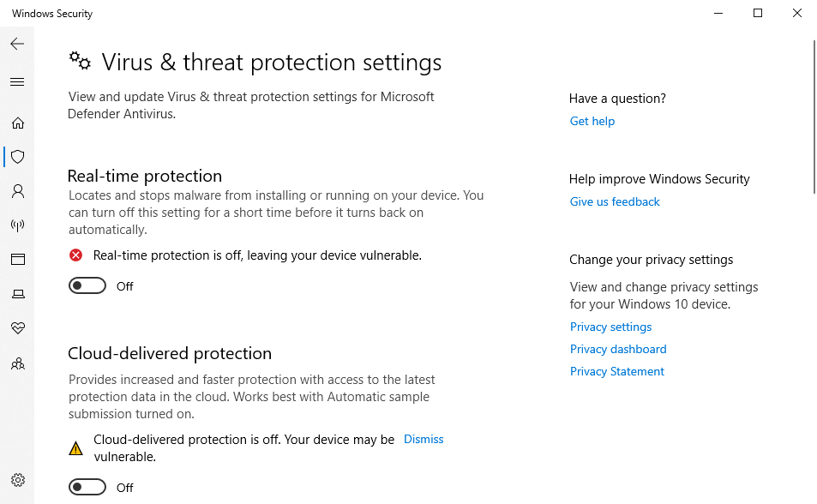Open App & browser control icon

click(17, 260)
